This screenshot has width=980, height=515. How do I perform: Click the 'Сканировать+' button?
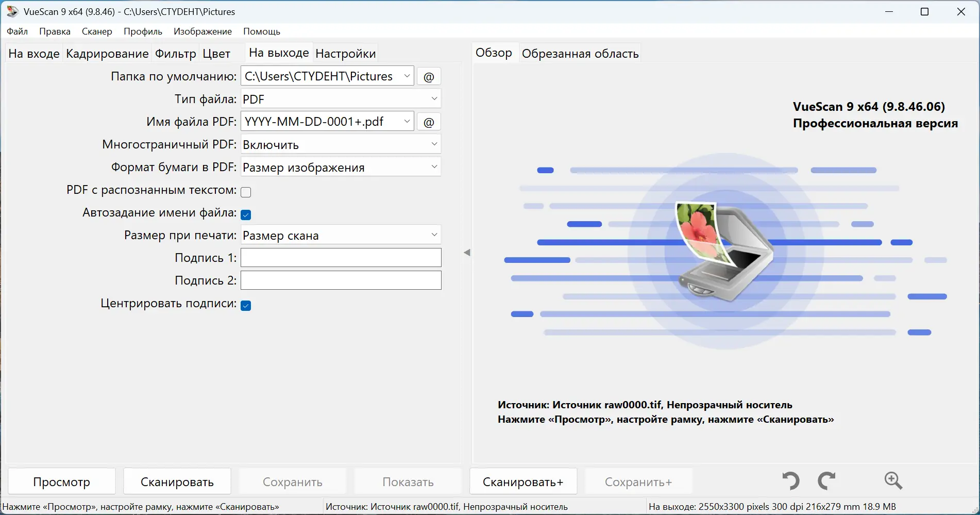[x=523, y=481]
